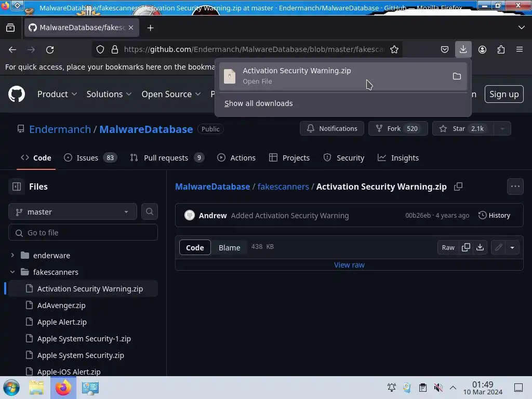Switch to the Blame view

(x=229, y=247)
